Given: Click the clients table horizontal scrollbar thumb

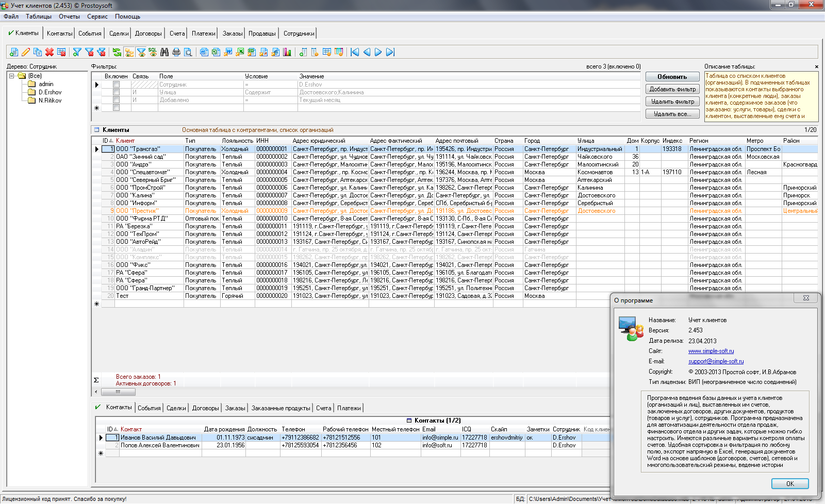Looking at the screenshot, I should [x=118, y=392].
